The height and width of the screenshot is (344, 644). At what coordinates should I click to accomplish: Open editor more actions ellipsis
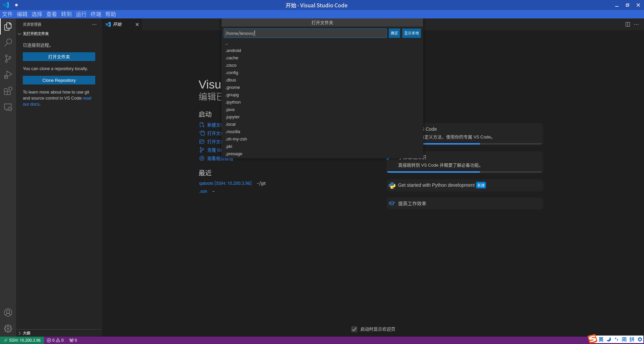click(636, 24)
